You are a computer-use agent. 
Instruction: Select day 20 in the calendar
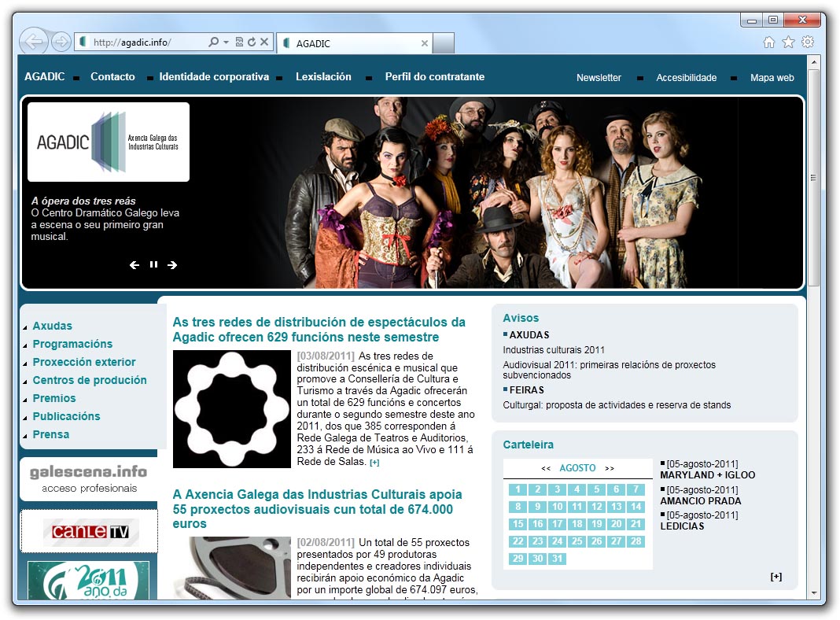pos(617,524)
